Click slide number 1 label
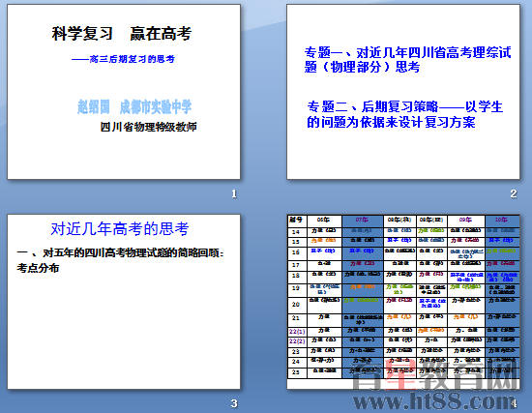Screen dimensions: 532x413 click(234, 193)
